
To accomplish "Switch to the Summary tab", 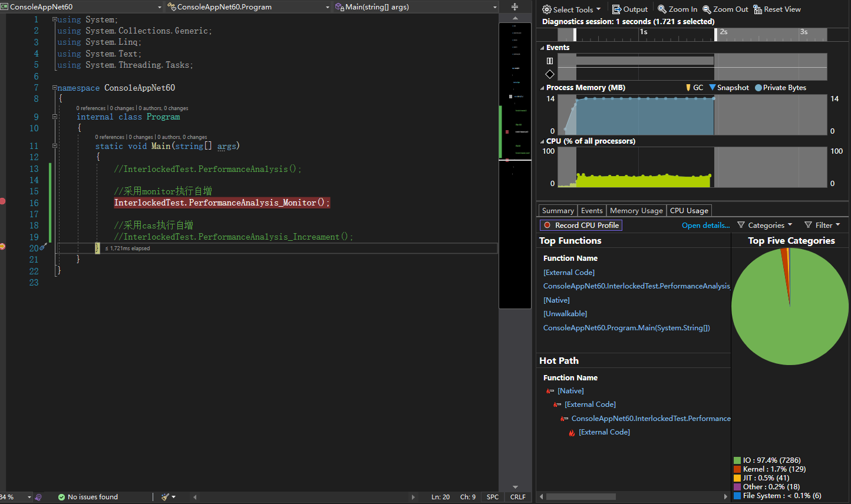I will (x=558, y=211).
